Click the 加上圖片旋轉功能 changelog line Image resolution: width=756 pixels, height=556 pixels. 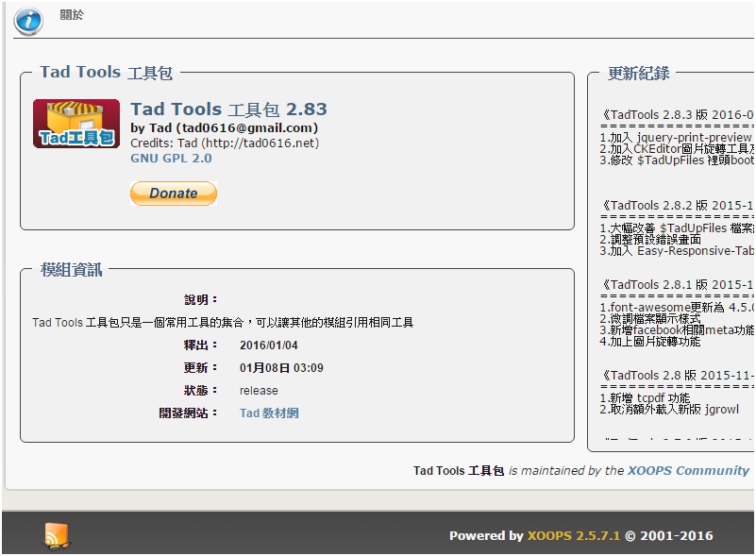pyautogui.click(x=650, y=342)
